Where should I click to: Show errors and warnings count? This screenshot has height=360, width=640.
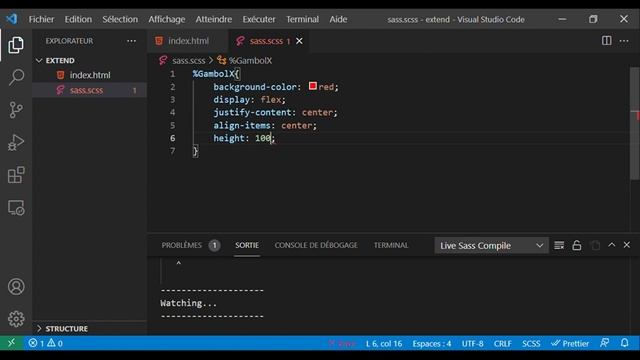[45, 343]
